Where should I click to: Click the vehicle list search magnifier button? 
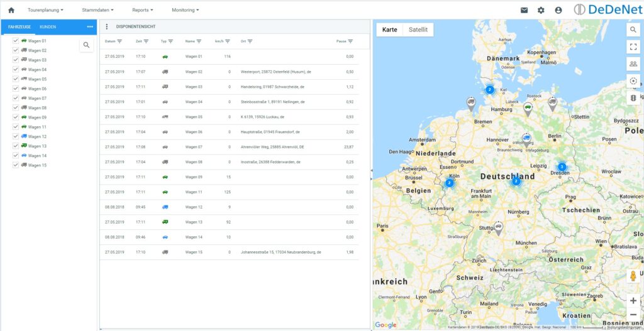click(x=86, y=45)
